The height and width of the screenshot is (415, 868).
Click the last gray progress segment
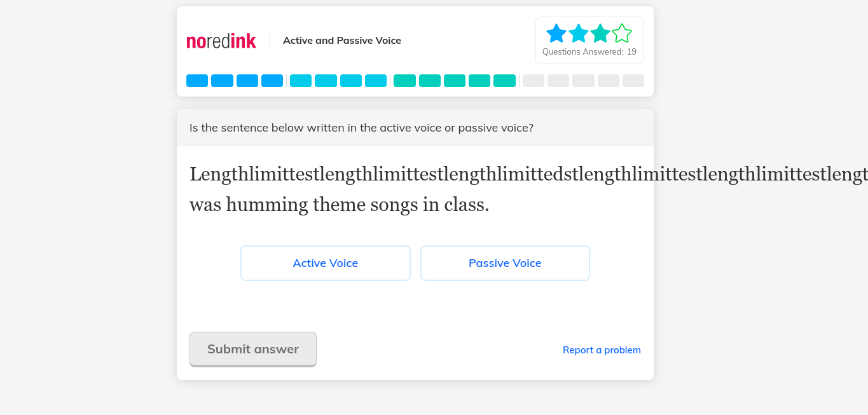[x=633, y=81]
